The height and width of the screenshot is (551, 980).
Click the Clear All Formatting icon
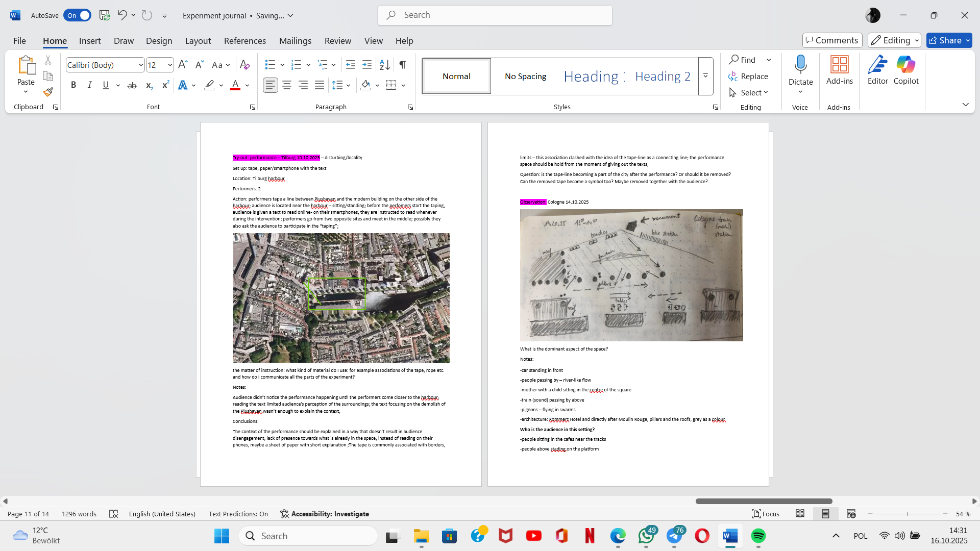pos(244,65)
